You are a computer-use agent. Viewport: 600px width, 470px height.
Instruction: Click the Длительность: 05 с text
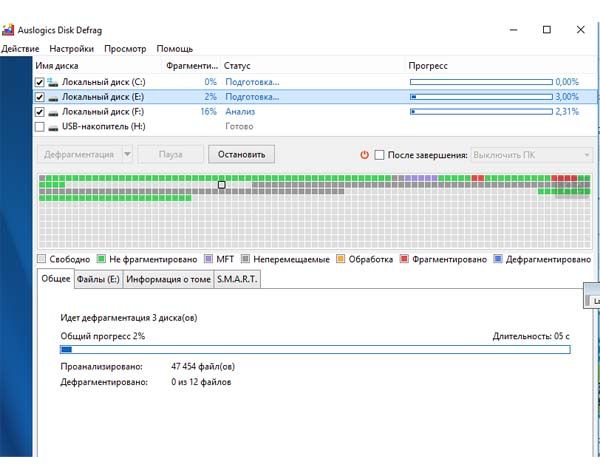point(531,336)
